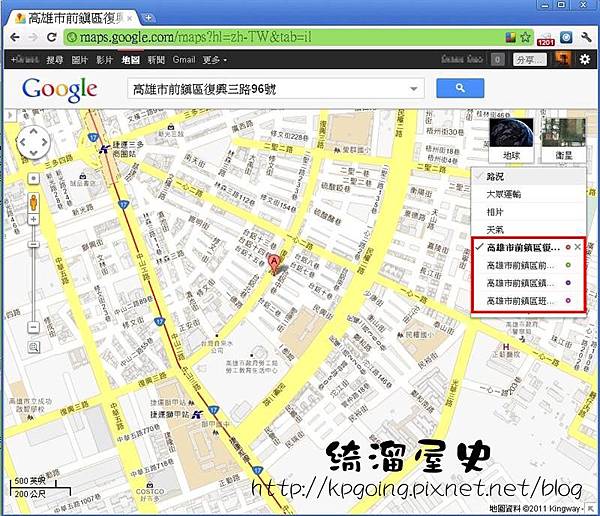600x516 pixels.
Task: Toggle the 路況 traffic layer
Action: (528, 176)
